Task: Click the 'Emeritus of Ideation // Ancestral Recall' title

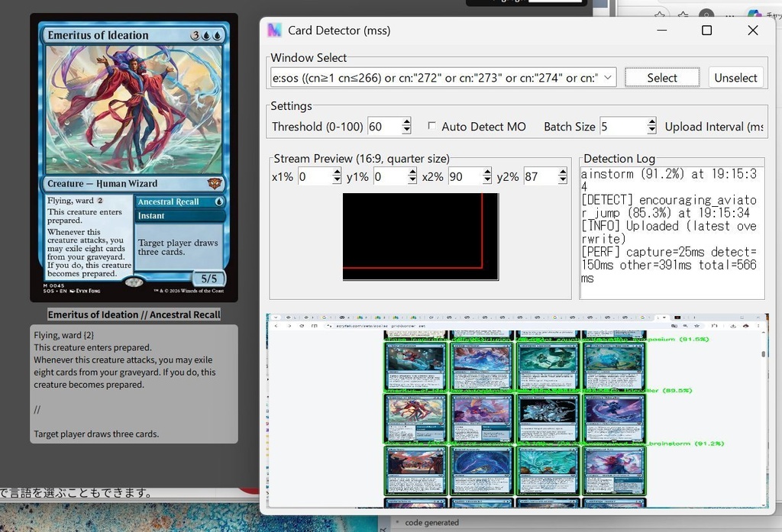Action: (x=134, y=314)
